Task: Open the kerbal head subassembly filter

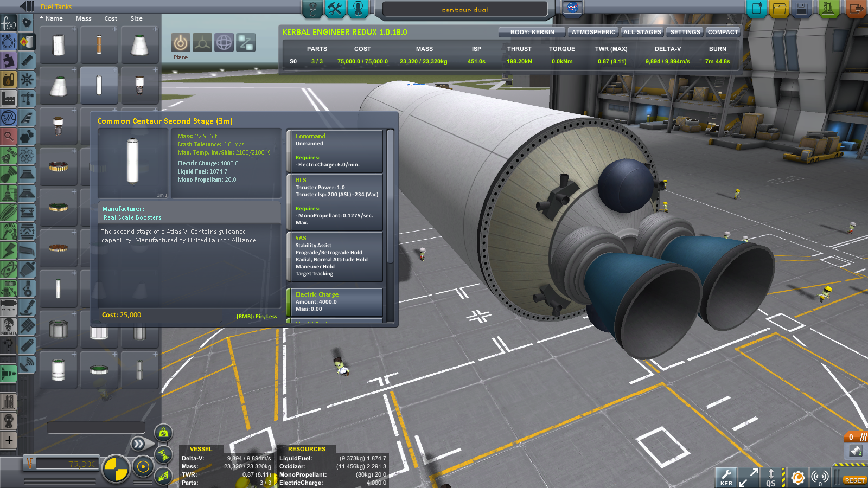Action: [9, 421]
